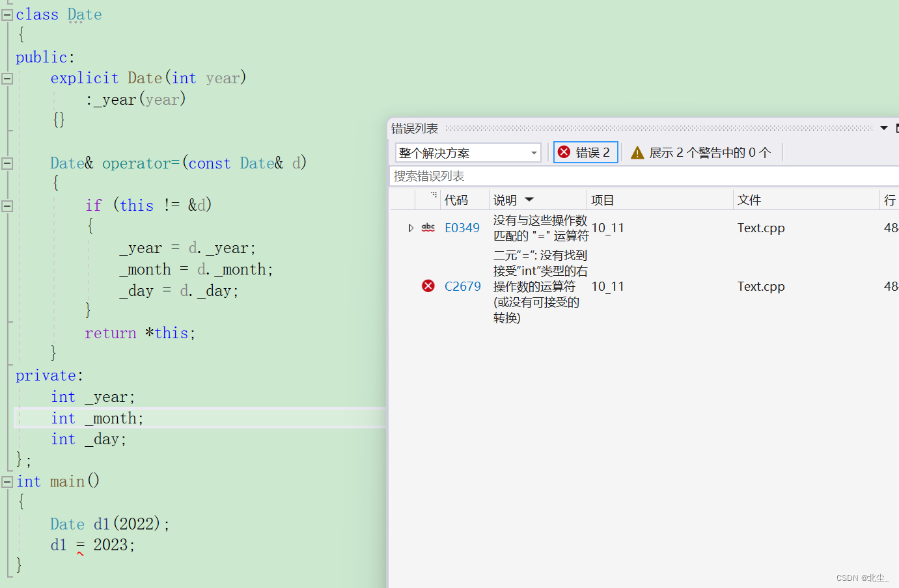Open the solution scope dropdown '整个解决方案'

(468, 153)
